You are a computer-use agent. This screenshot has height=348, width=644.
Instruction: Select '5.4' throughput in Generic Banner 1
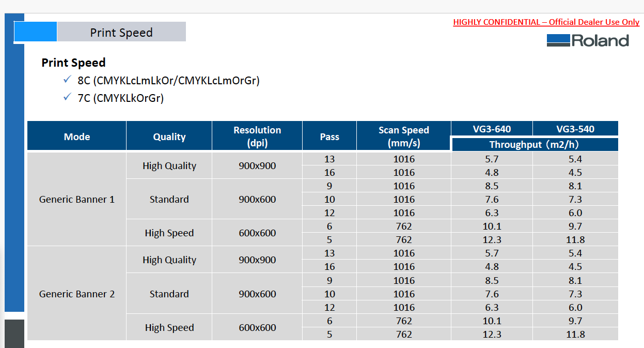coord(575,159)
